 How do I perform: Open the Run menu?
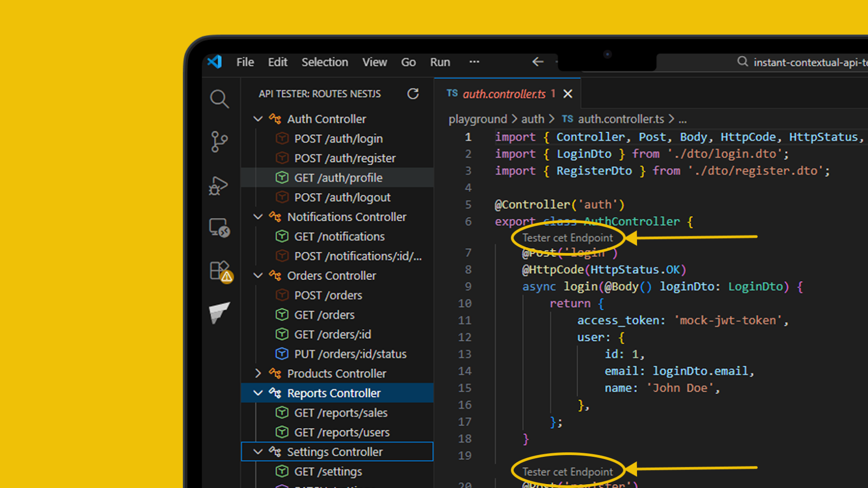pyautogui.click(x=439, y=62)
